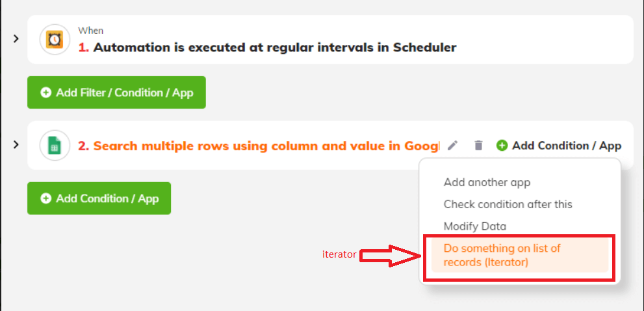This screenshot has width=644, height=311.
Task: Click the red iterator arrow annotation
Action: 391,256
